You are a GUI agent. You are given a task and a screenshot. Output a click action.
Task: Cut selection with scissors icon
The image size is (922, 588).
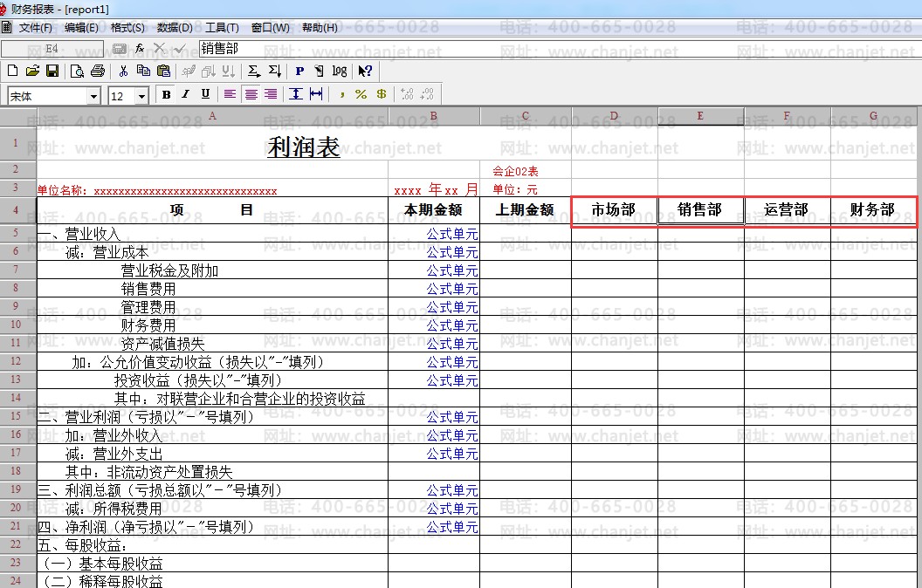[123, 71]
